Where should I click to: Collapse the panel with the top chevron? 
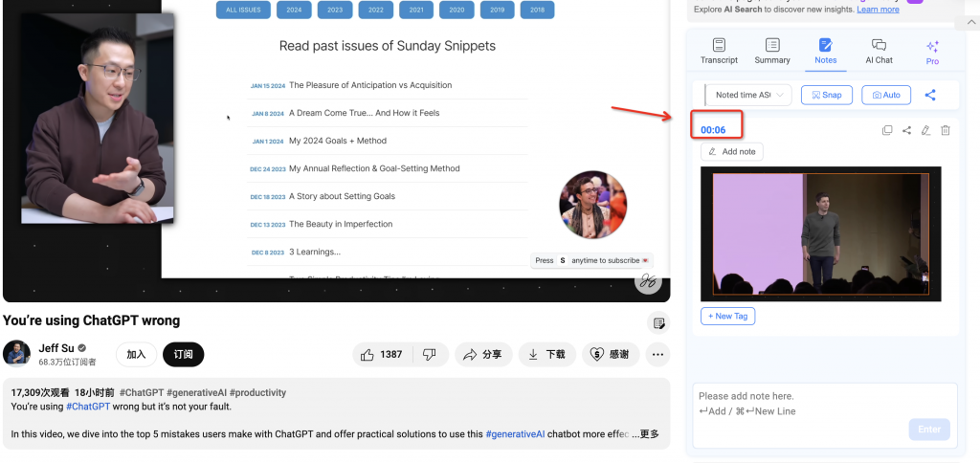tap(970, 23)
